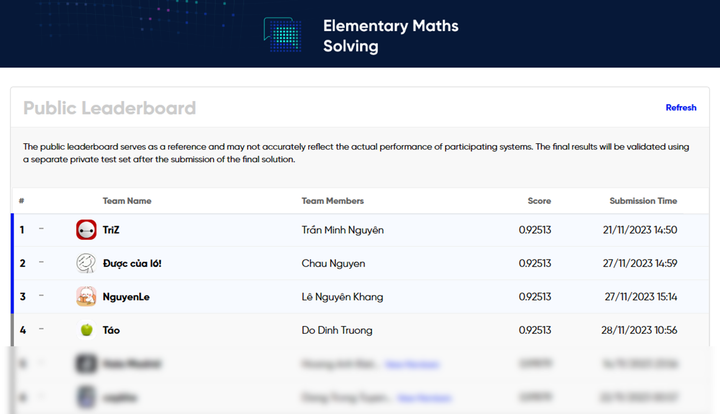Click member name Trần Minh Nguyên
Screen dimensions: 720x414
[343, 230]
